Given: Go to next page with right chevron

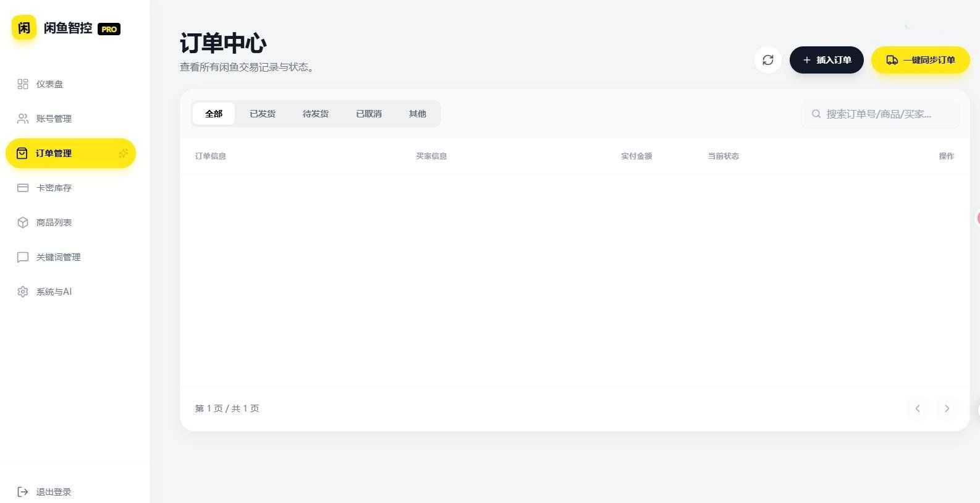Looking at the screenshot, I should tap(947, 408).
